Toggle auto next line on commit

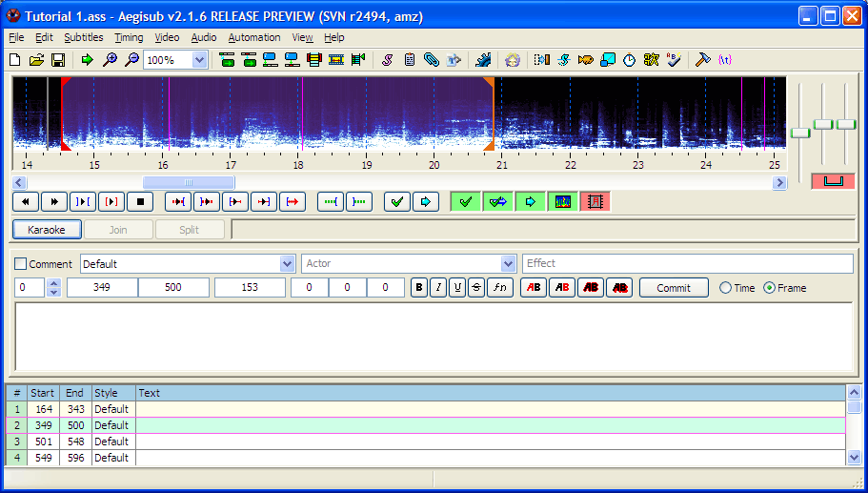point(498,202)
